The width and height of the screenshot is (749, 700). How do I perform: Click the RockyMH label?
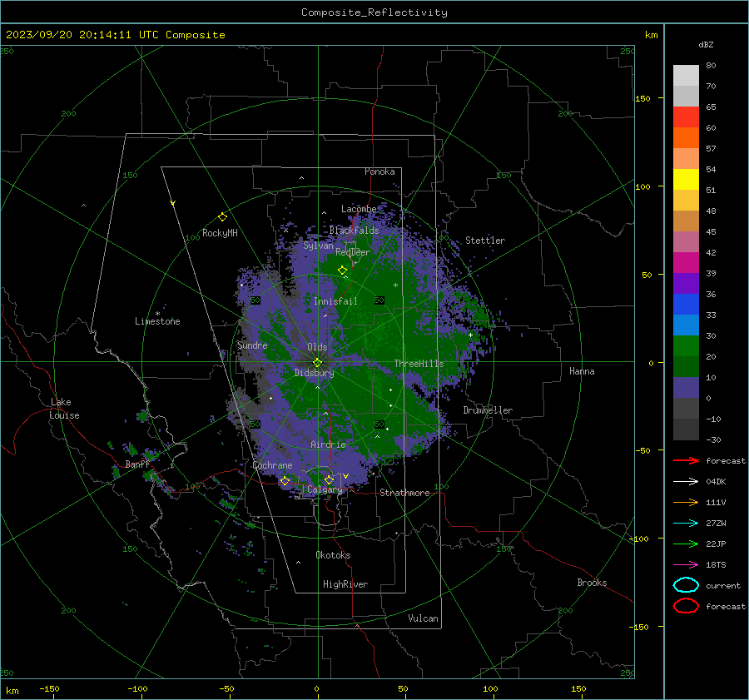pos(220,233)
